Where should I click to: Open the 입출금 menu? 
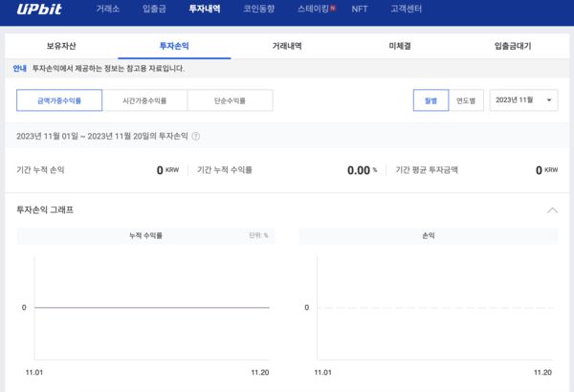coord(153,9)
